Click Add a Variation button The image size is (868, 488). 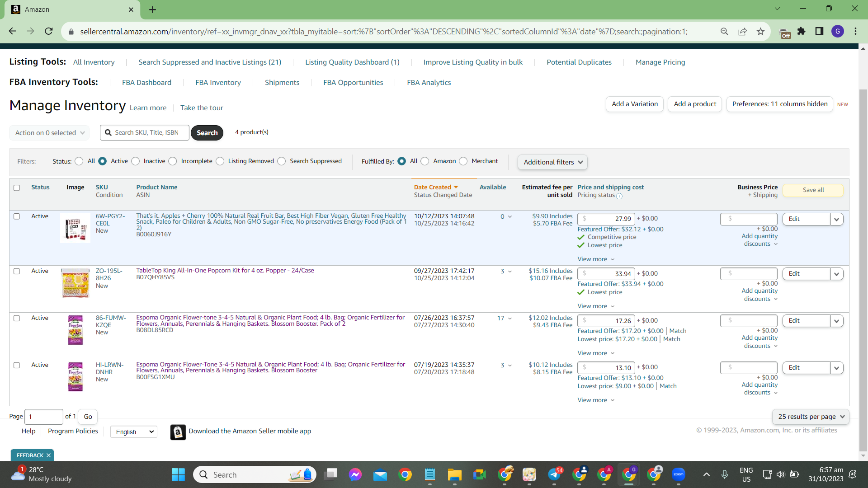click(x=635, y=104)
